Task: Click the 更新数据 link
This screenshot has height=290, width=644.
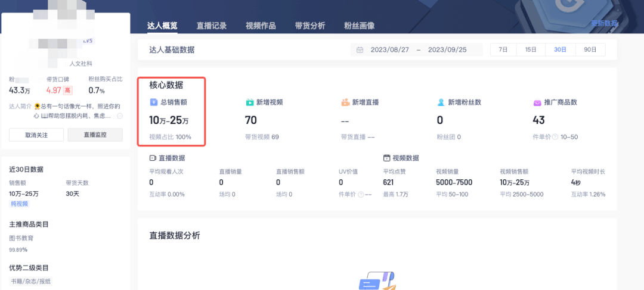Action: point(604,23)
